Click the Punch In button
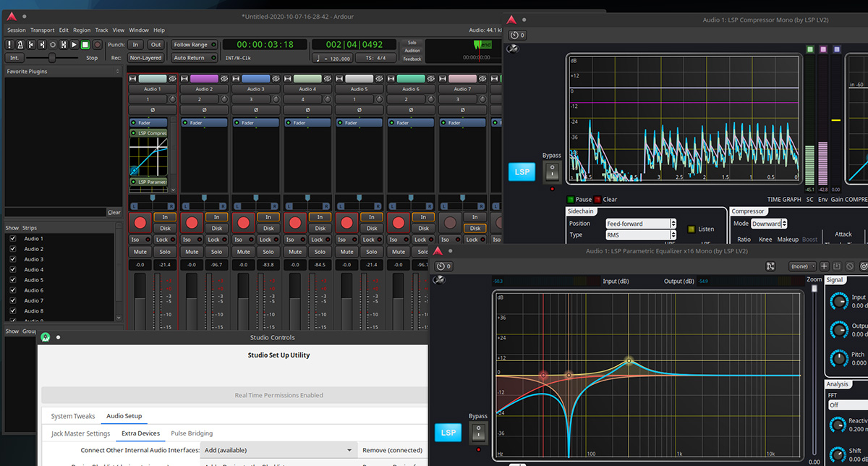The image size is (868, 466). (135, 45)
